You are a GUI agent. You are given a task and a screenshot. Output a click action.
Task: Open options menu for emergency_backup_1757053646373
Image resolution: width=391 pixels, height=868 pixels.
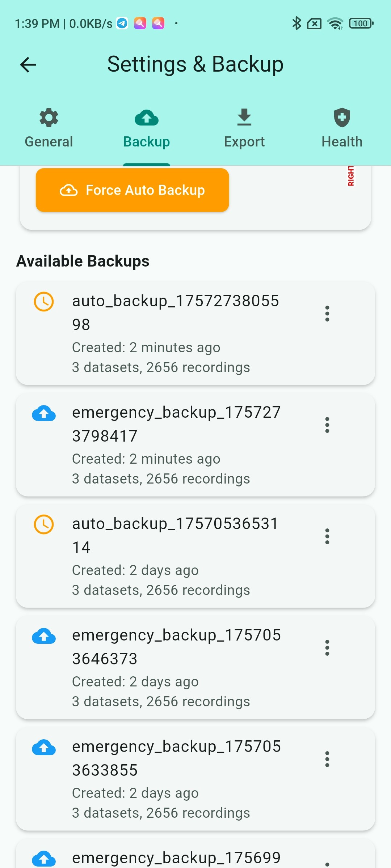click(x=327, y=648)
